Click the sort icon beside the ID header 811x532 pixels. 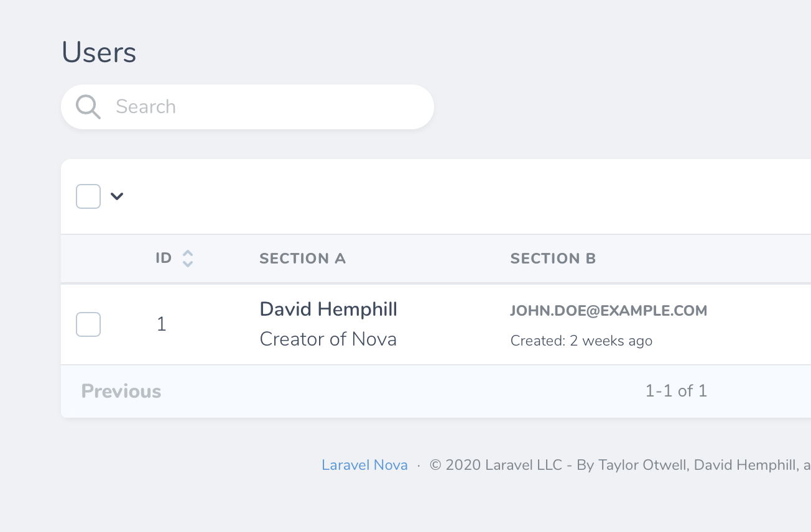coord(187,258)
